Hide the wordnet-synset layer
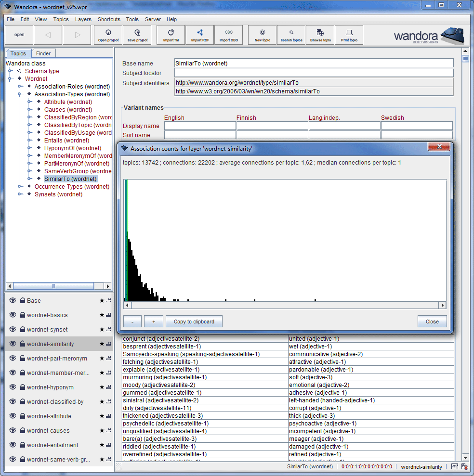Image resolution: width=474 pixels, height=476 pixels. click(12, 329)
